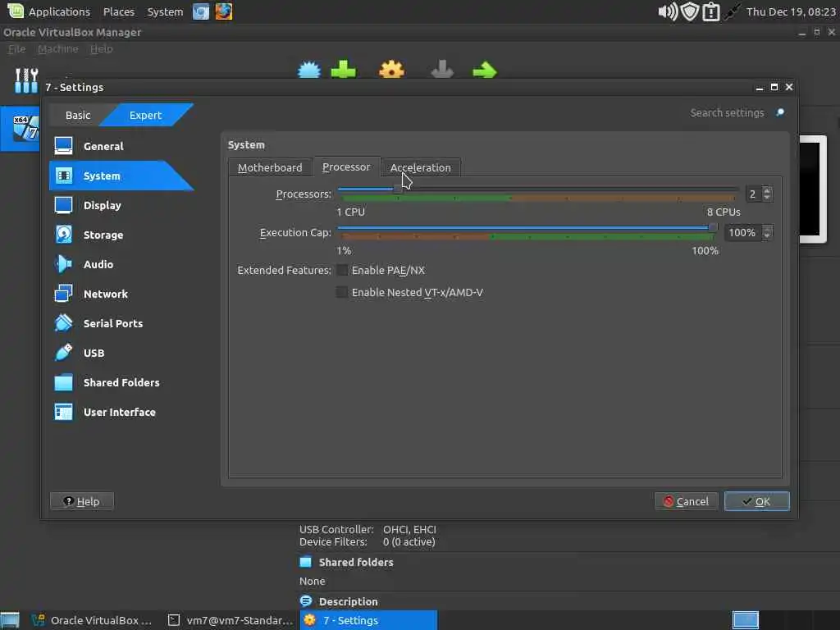Click the Execution Cap slider handle

pos(713,227)
